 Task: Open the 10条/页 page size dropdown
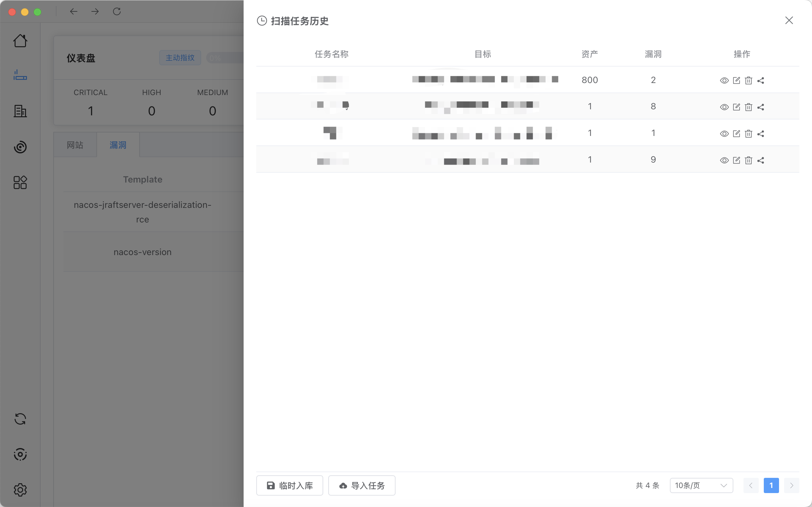click(x=701, y=485)
